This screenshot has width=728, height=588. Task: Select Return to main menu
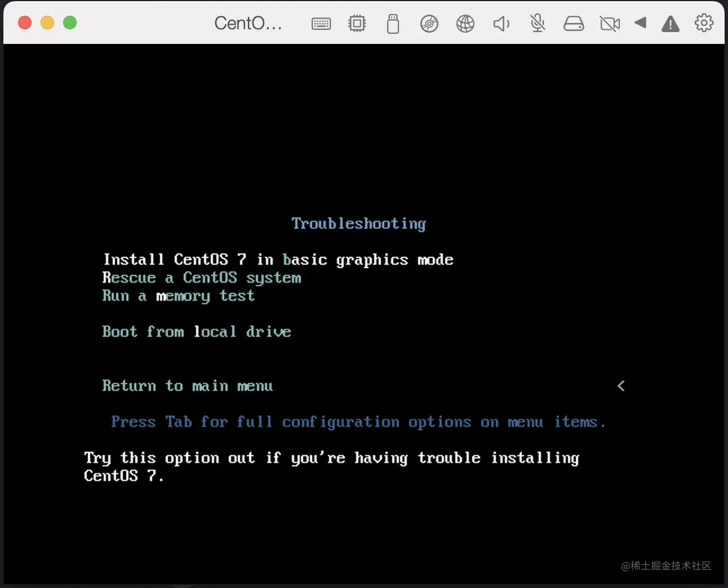click(x=187, y=386)
